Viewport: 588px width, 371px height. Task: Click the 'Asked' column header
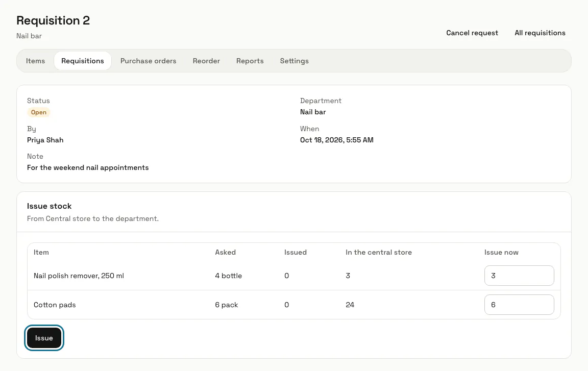(x=226, y=252)
